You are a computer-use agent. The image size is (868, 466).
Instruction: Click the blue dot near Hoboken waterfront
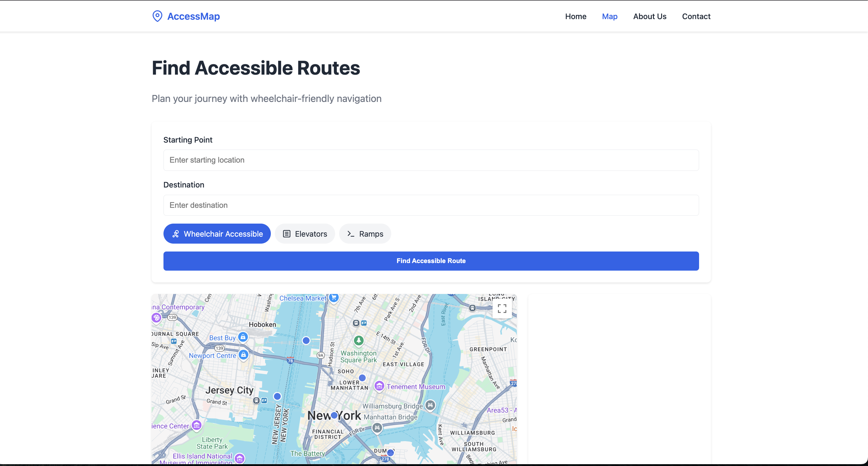point(306,340)
